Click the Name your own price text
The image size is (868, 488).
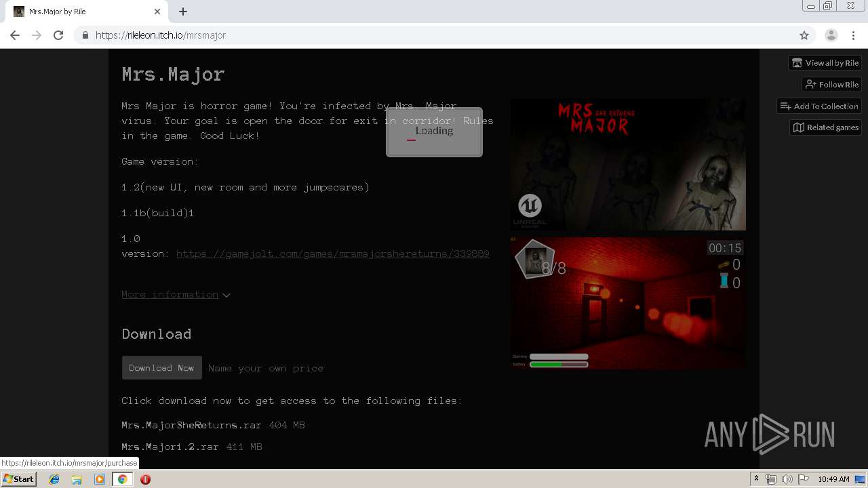[266, 368]
